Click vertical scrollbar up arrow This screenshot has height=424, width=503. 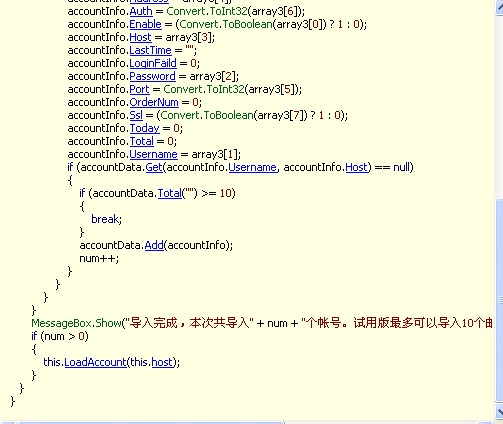499,7
